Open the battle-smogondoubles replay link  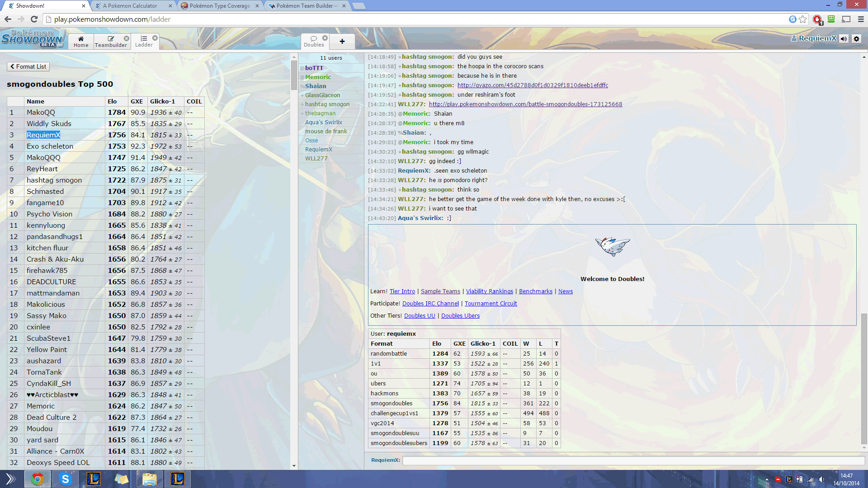pos(525,104)
